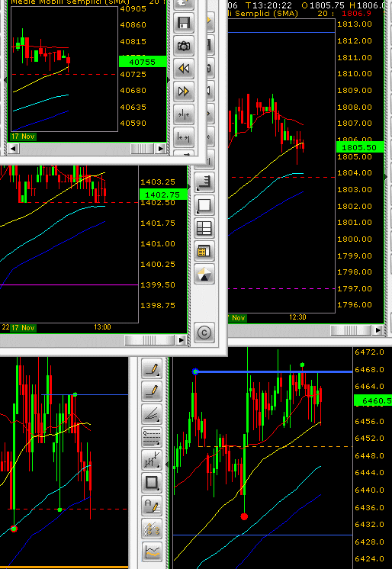Click collapse arrow beside drawing toolbar
Image resolution: width=392 pixels, height=569 pixels.
click(x=167, y=465)
